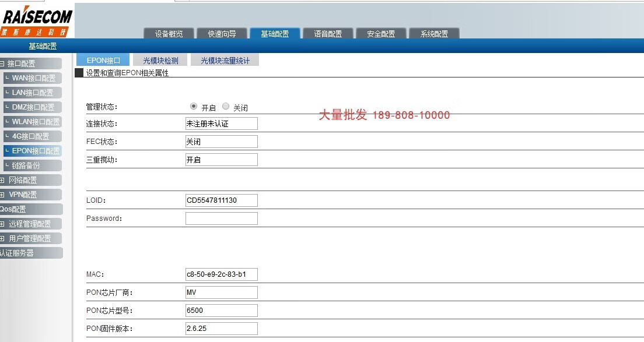The width and height of the screenshot is (644, 342).
Task: Open the 光模块流量统计 sub-tab
Action: point(225,61)
